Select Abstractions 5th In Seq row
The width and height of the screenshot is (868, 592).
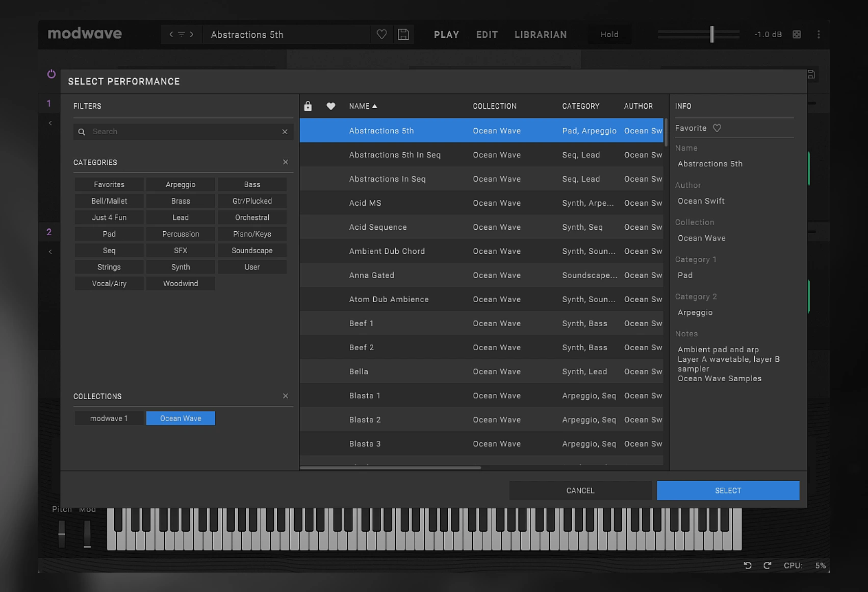click(x=481, y=155)
